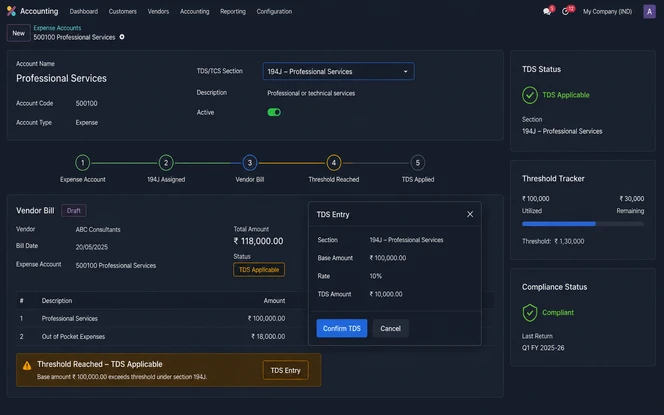Viewport: 664px width, 415px height.
Task: Click TDS Amount ₹ 10,000.00
Action: click(386, 294)
